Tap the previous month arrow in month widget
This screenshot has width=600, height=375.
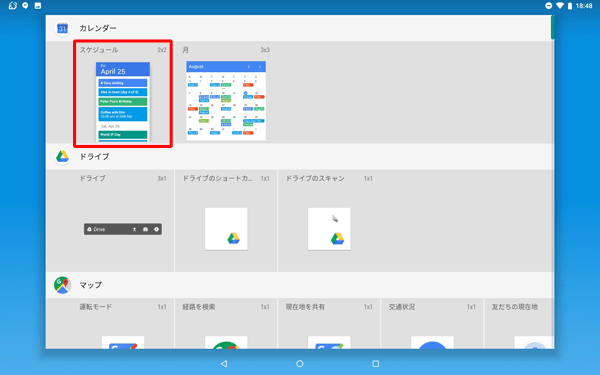249,67
